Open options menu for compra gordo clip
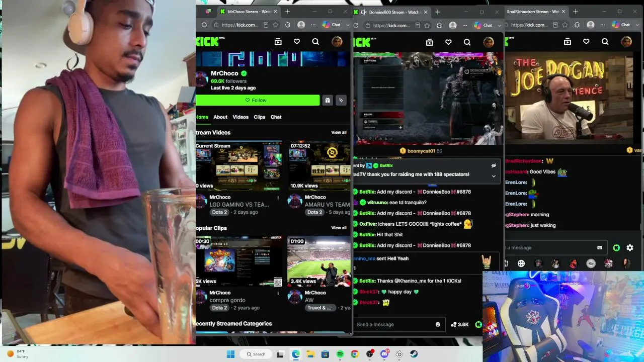The height and width of the screenshot is (362, 644). pos(278,293)
